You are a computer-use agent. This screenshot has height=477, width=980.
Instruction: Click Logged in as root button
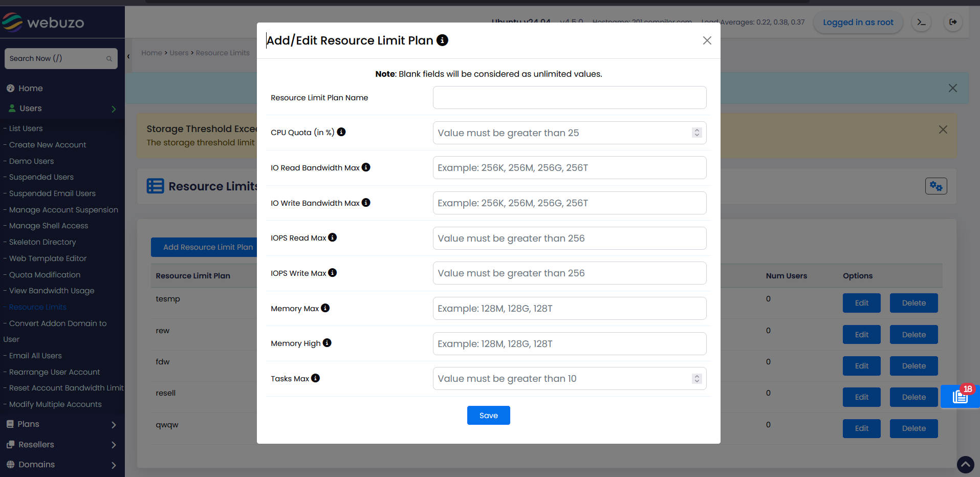point(858,22)
